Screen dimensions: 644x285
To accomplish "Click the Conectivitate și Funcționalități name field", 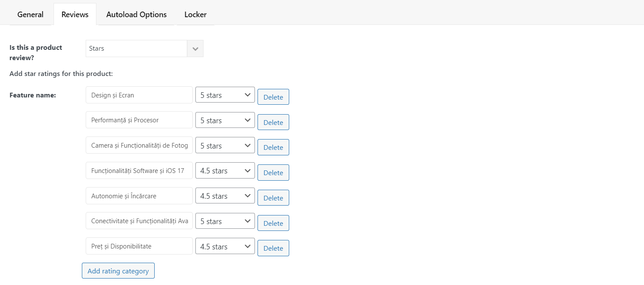I will tap(139, 221).
